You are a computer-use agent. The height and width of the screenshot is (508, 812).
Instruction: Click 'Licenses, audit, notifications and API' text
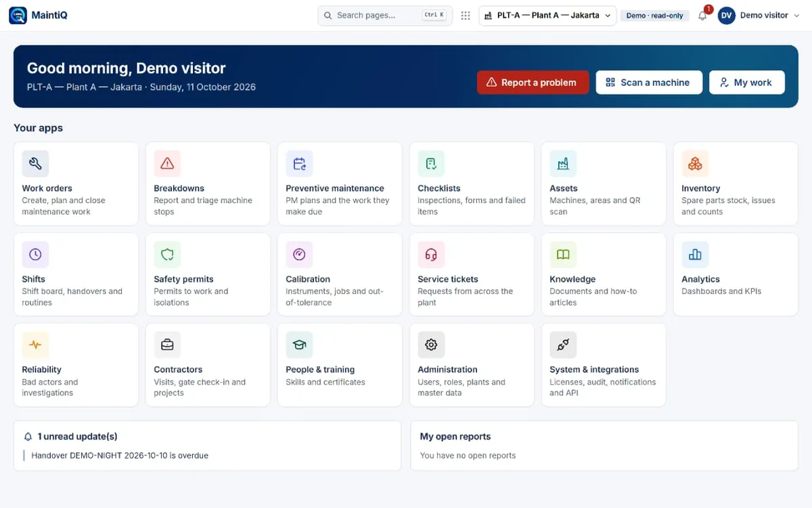click(603, 387)
